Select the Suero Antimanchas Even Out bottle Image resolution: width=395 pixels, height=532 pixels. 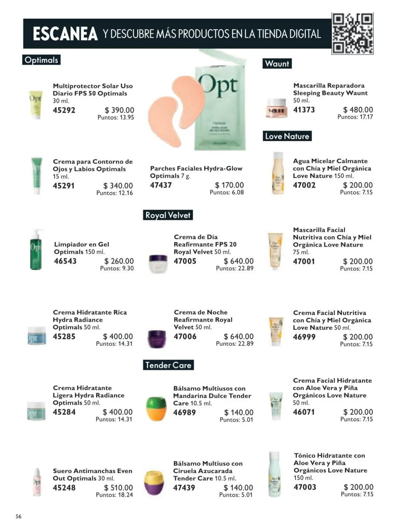tap(36, 482)
